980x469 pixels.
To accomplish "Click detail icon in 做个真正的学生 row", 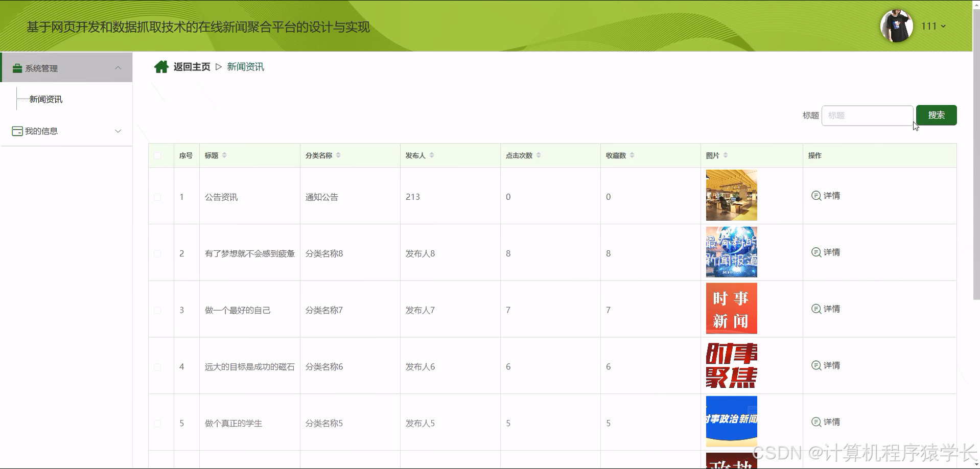I will tap(816, 422).
